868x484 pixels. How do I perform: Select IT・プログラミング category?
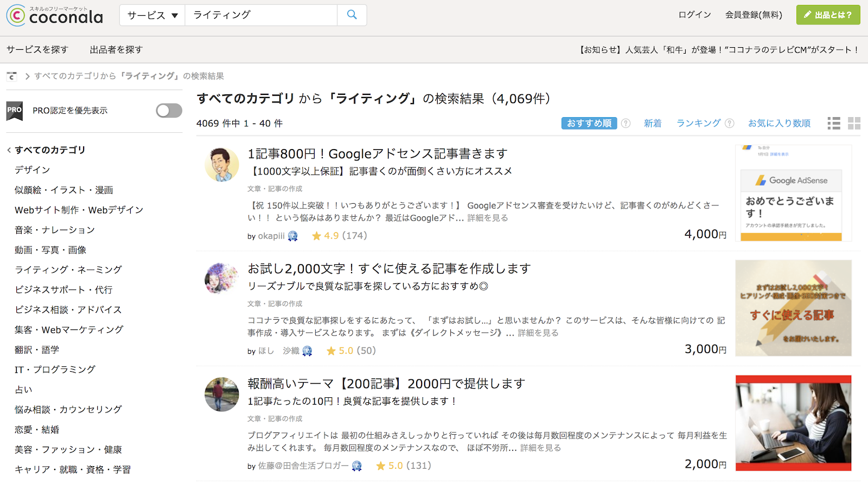(x=55, y=370)
